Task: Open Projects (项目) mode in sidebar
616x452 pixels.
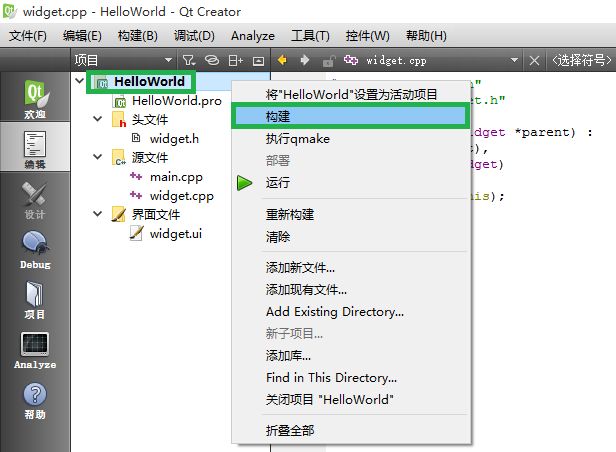Action: click(35, 300)
